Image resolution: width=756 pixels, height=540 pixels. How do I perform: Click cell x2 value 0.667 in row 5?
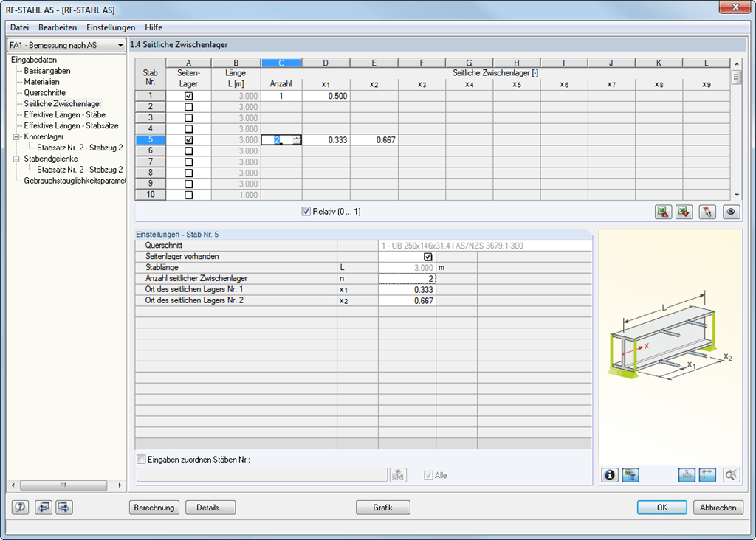[374, 140]
